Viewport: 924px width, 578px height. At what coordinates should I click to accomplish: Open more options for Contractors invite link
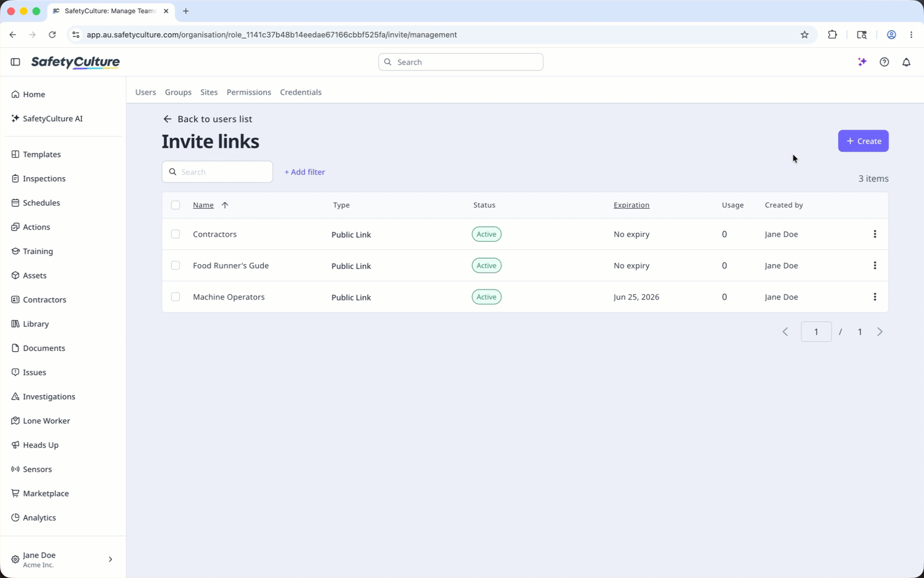875,235
